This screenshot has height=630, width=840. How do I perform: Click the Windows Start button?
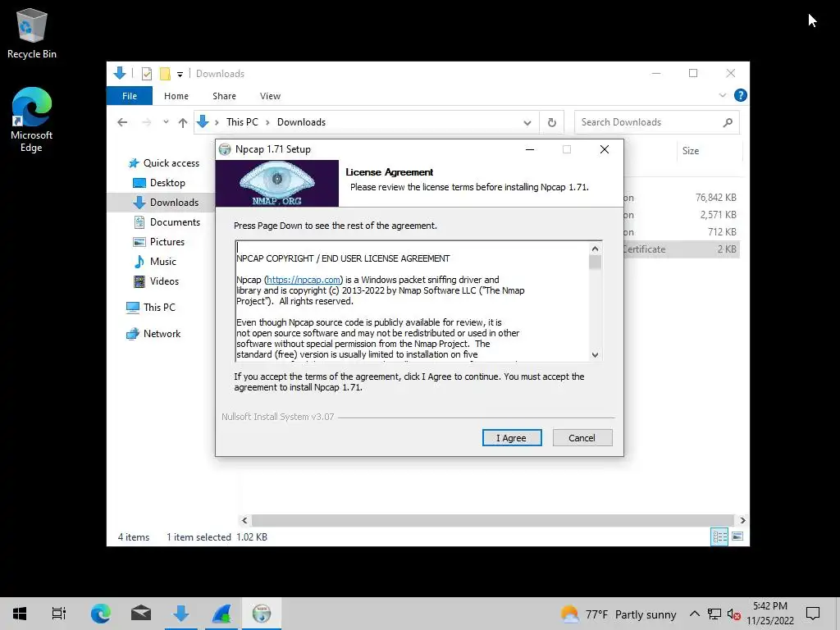click(20, 614)
